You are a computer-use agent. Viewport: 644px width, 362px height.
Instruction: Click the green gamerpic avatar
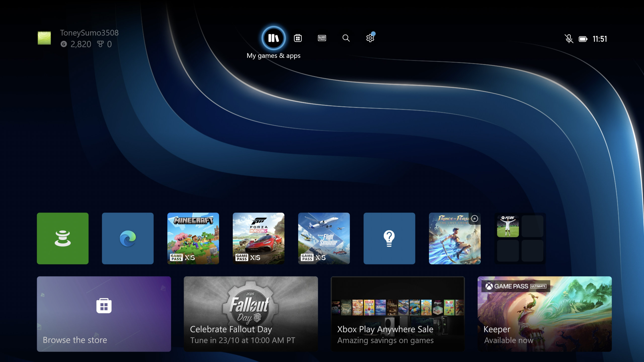(44, 38)
